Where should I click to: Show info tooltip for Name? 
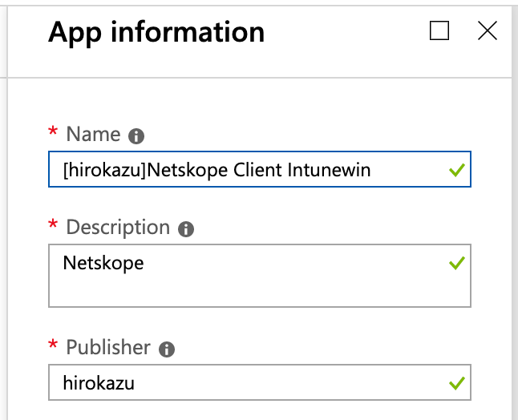click(136, 136)
